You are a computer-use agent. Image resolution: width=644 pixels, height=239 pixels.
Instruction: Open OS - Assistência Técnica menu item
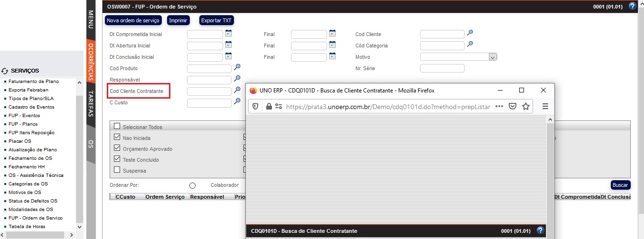click(36, 175)
